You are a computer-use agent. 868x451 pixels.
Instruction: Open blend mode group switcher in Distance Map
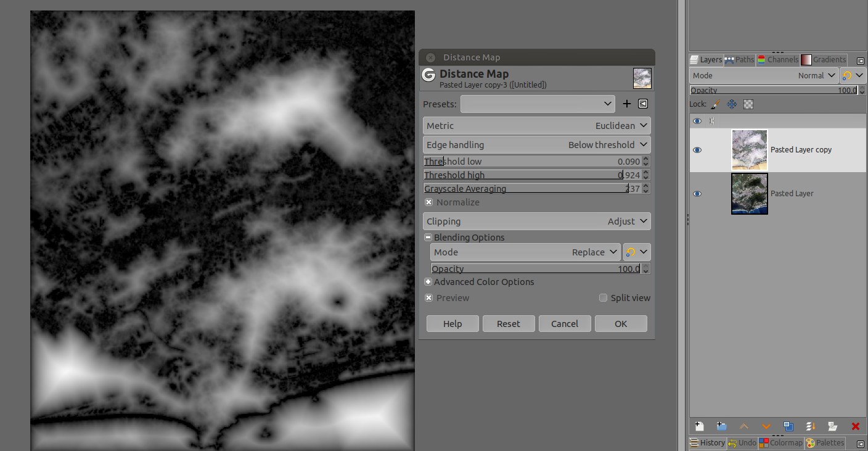637,252
